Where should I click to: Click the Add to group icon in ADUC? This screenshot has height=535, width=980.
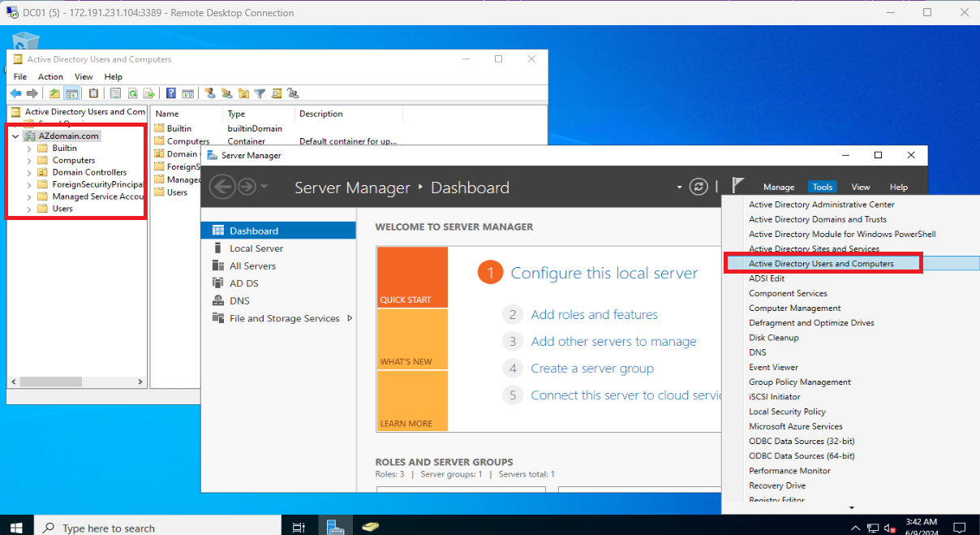click(293, 93)
